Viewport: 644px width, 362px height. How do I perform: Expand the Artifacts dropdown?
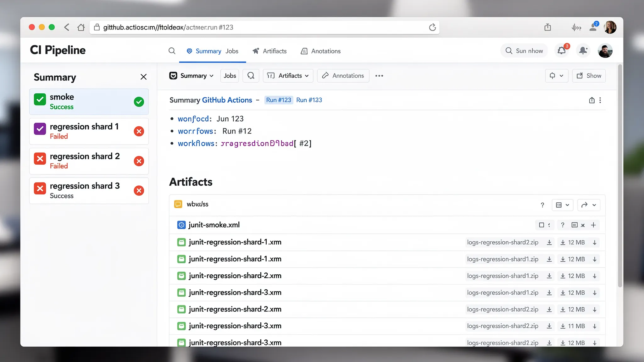[288, 76]
